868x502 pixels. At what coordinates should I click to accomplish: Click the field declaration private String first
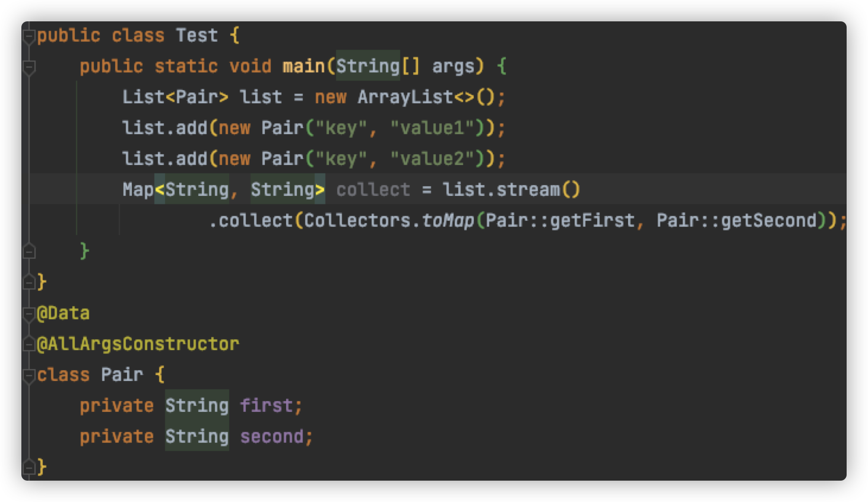[190, 405]
